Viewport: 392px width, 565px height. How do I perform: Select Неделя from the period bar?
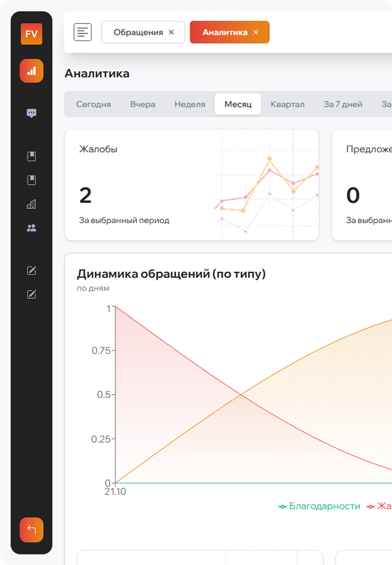(x=190, y=104)
